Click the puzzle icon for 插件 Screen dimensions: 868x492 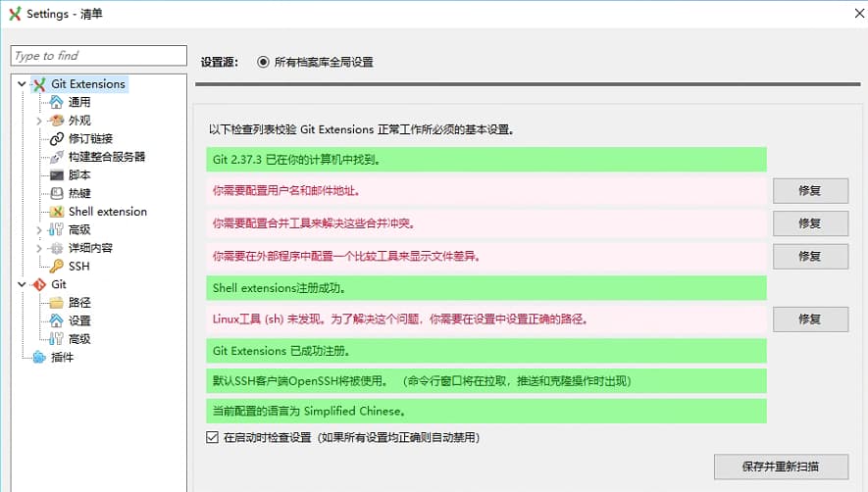click(39, 357)
